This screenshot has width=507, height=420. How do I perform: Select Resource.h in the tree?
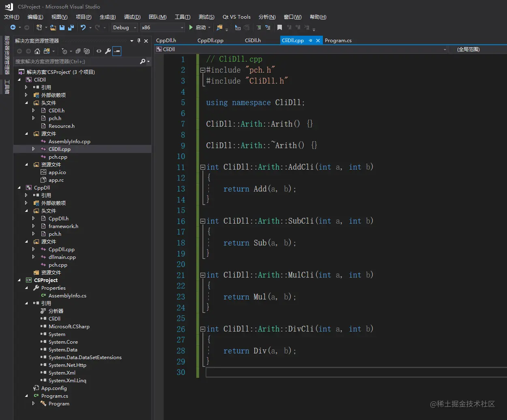point(61,126)
